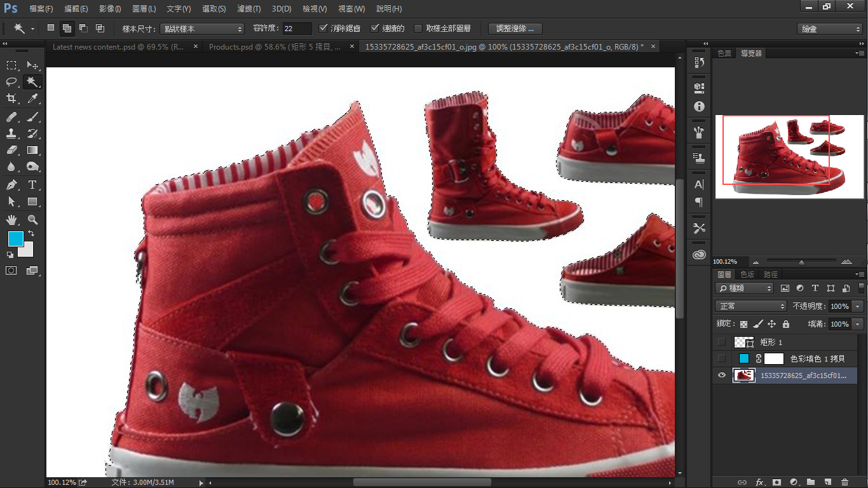Swap foreground and background colors
The width and height of the screenshot is (868, 488).
(x=31, y=234)
